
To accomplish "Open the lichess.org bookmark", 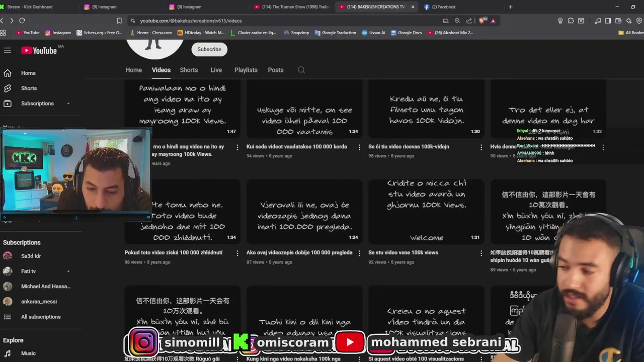I will 100,33.
